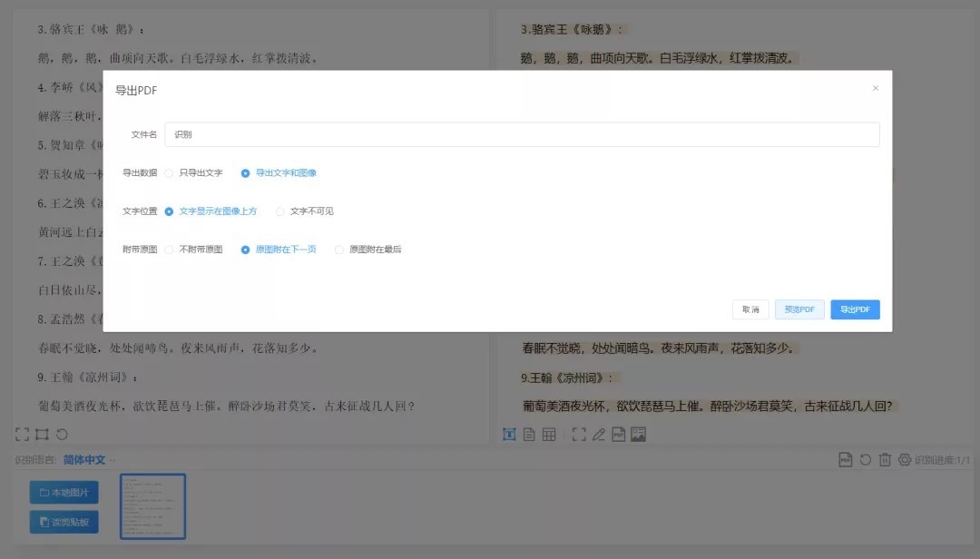Choose the 原图附在最后 radio option

[x=340, y=250]
